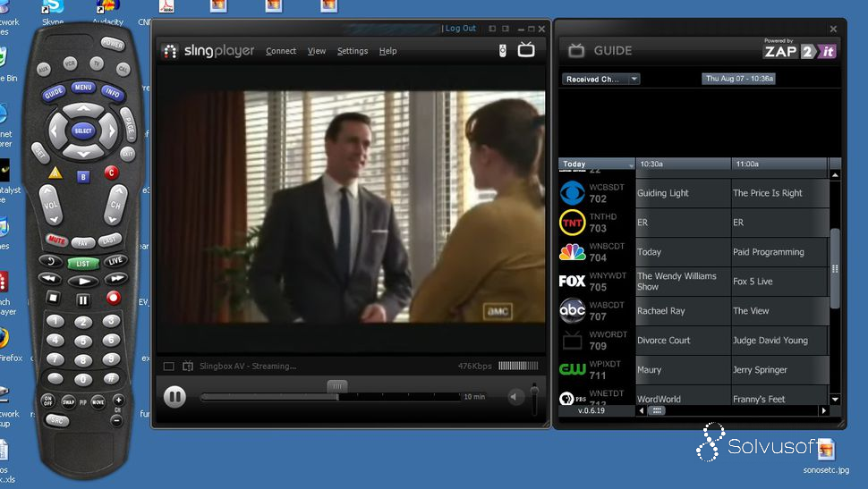
Task: Click number 5 on the remote keypad
Action: pos(83,341)
